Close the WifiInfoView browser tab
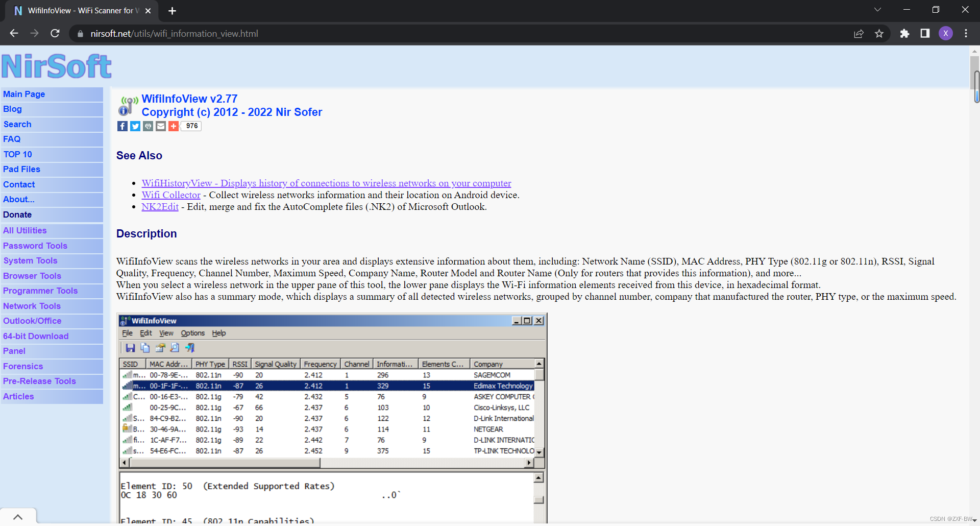980x526 pixels. pos(148,11)
